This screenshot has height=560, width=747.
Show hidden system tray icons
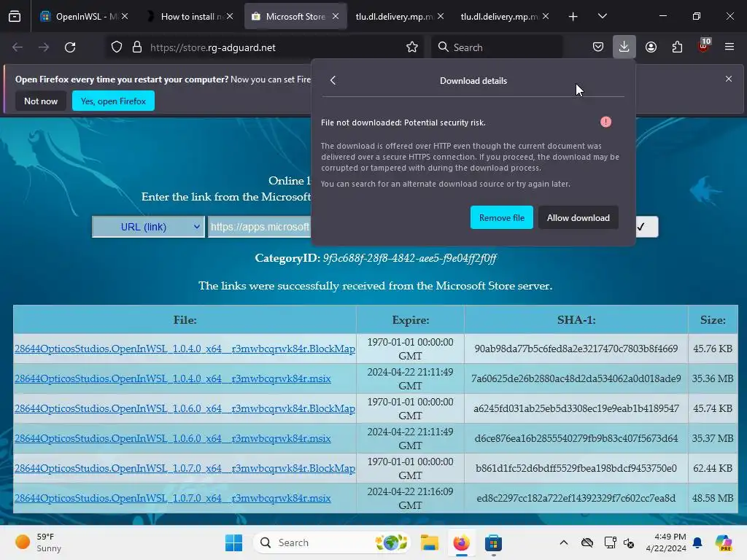point(564,542)
